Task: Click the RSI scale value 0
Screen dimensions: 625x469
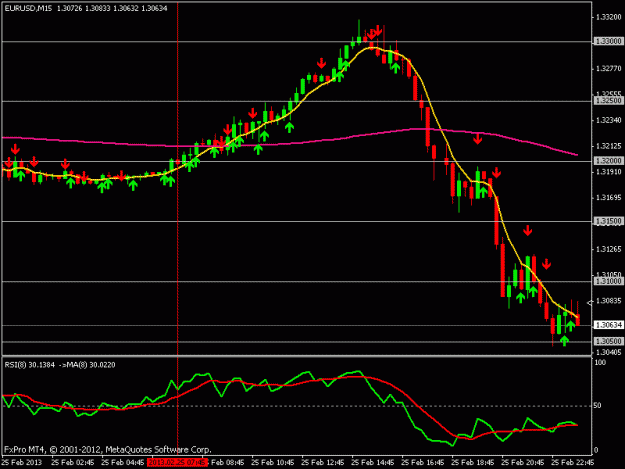Action: pos(596,450)
